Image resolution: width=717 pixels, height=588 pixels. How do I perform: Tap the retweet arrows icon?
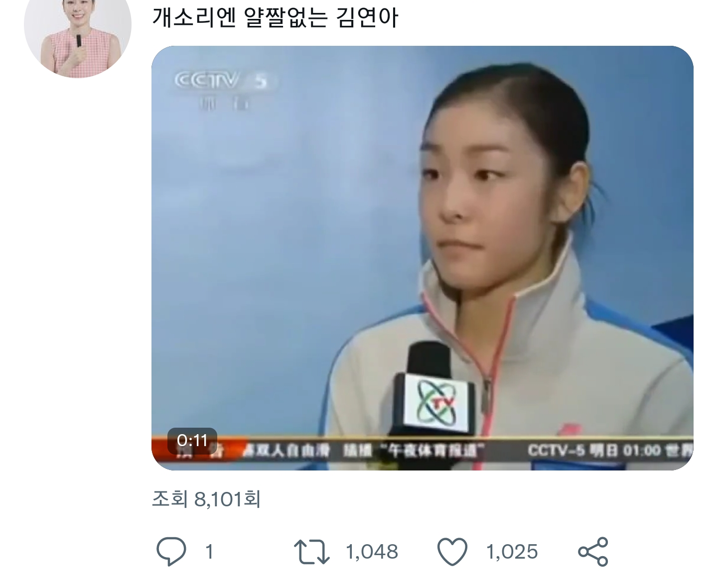311,552
